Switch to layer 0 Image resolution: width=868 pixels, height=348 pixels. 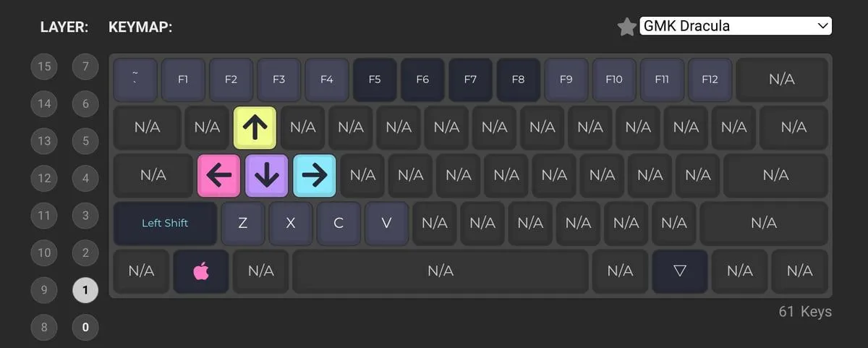coord(85,327)
